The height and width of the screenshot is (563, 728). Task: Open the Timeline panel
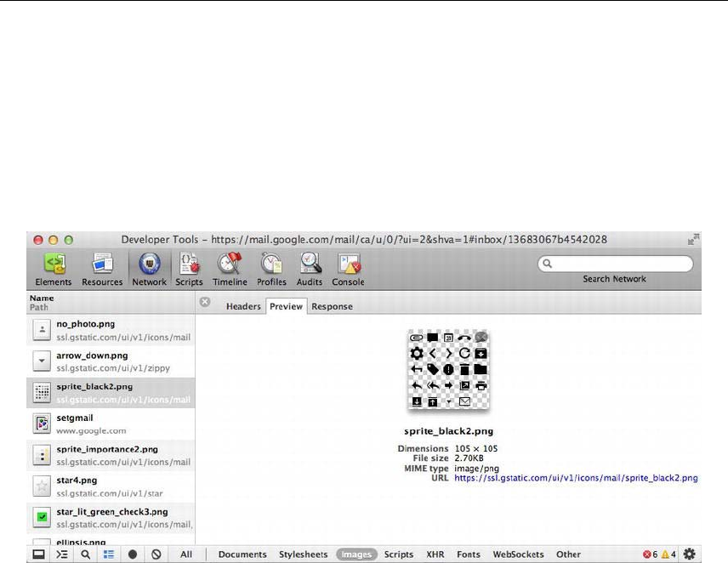point(230,270)
